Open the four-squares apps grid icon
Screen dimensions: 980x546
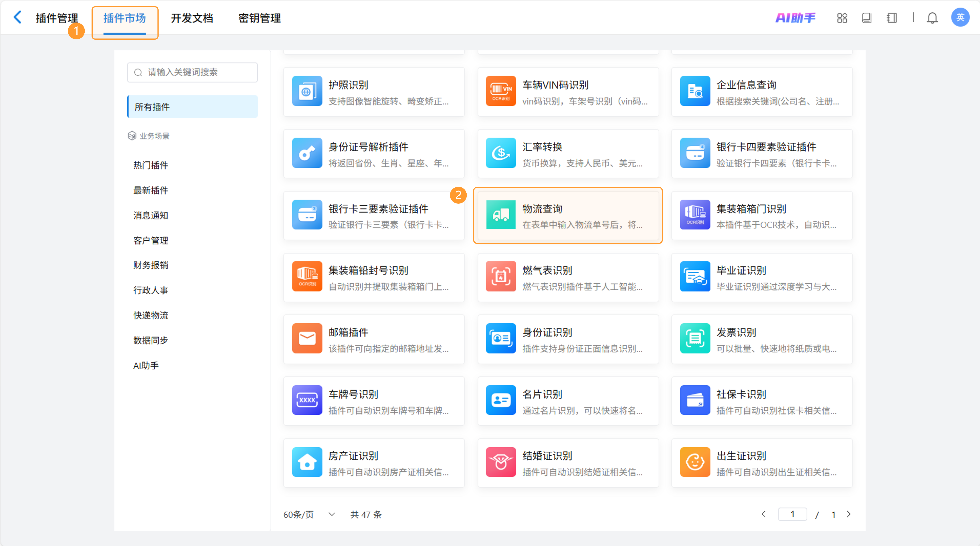tap(842, 18)
